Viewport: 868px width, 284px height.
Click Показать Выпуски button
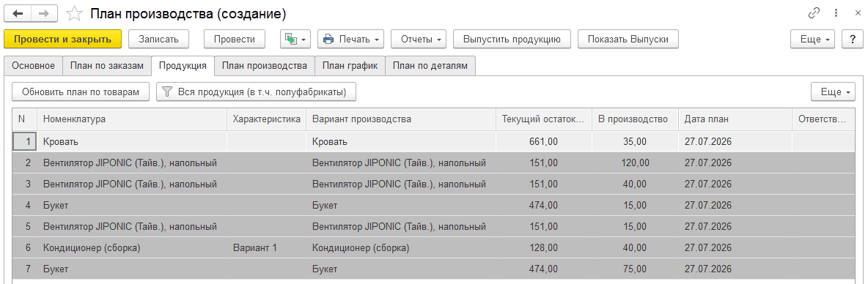click(628, 40)
